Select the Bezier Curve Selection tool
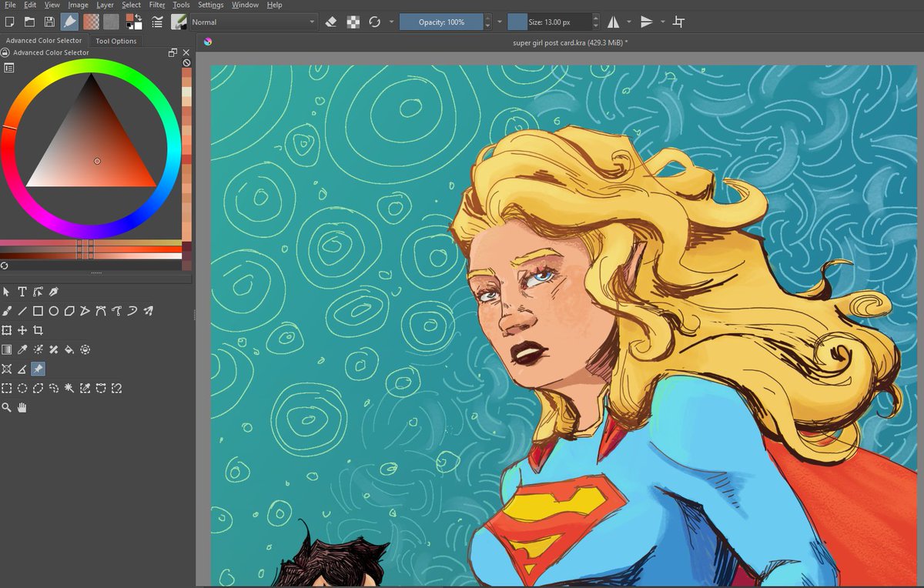This screenshot has height=588, width=924. (101, 388)
